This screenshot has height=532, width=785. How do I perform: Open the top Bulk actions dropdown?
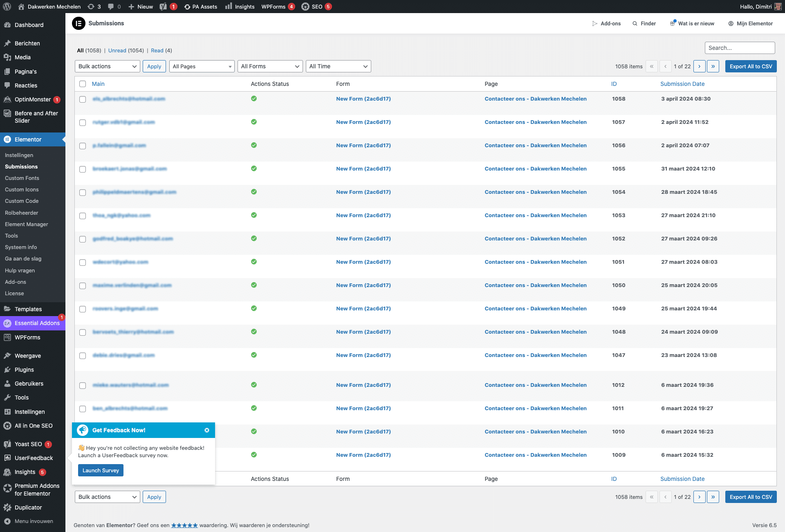[x=108, y=66]
